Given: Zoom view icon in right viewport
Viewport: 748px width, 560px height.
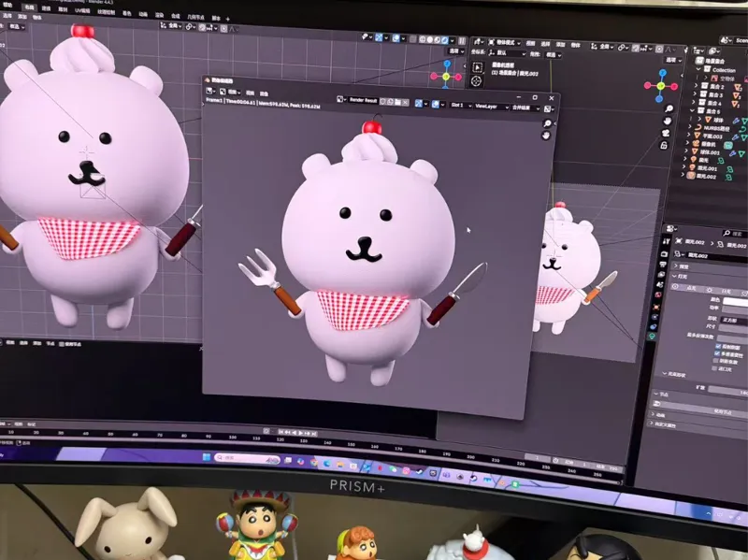Looking at the screenshot, I should point(669,109).
